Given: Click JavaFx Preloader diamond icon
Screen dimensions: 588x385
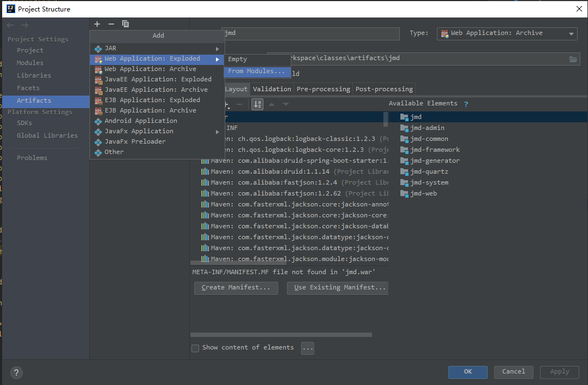Looking at the screenshot, I should click(98, 142).
